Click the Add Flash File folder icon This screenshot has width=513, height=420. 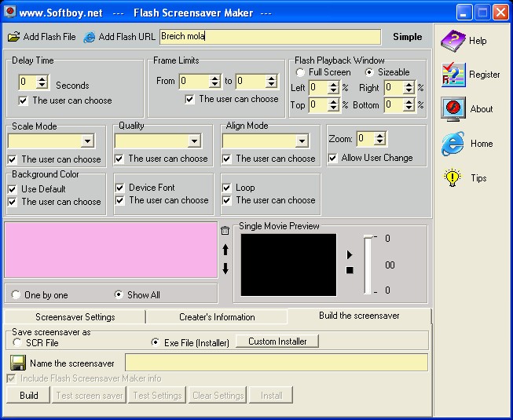(x=13, y=37)
